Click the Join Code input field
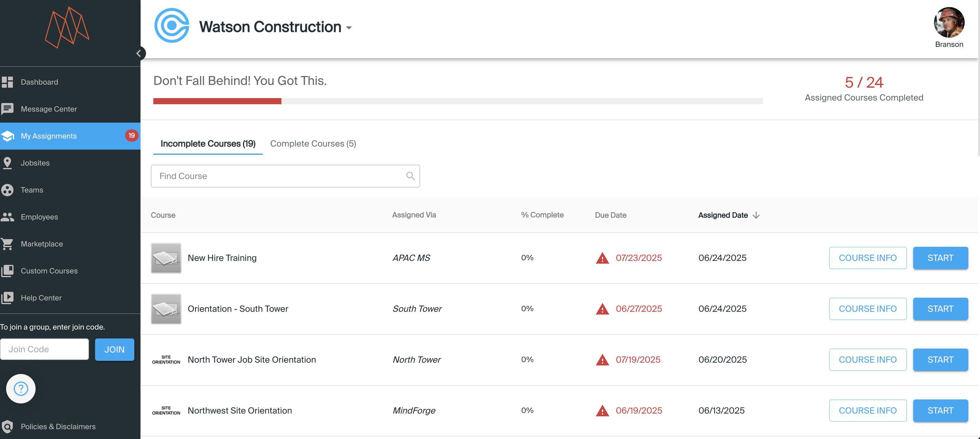Viewport: 980px width, 439px height. (x=44, y=349)
